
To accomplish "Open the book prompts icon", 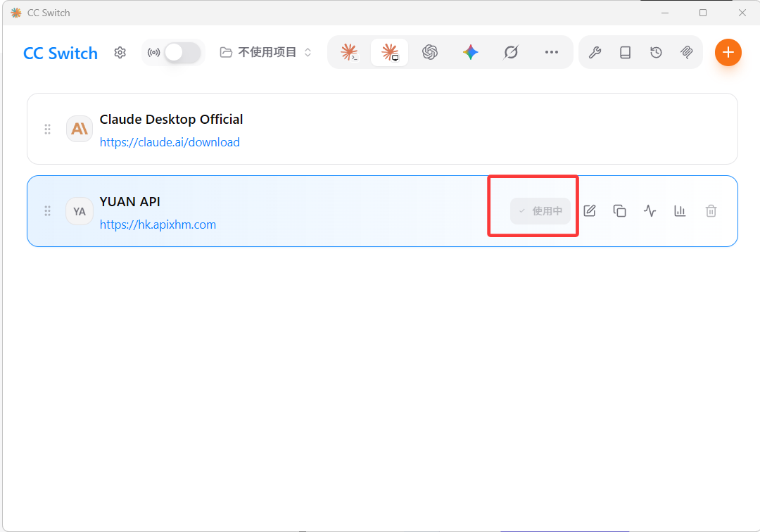I will pyautogui.click(x=626, y=52).
